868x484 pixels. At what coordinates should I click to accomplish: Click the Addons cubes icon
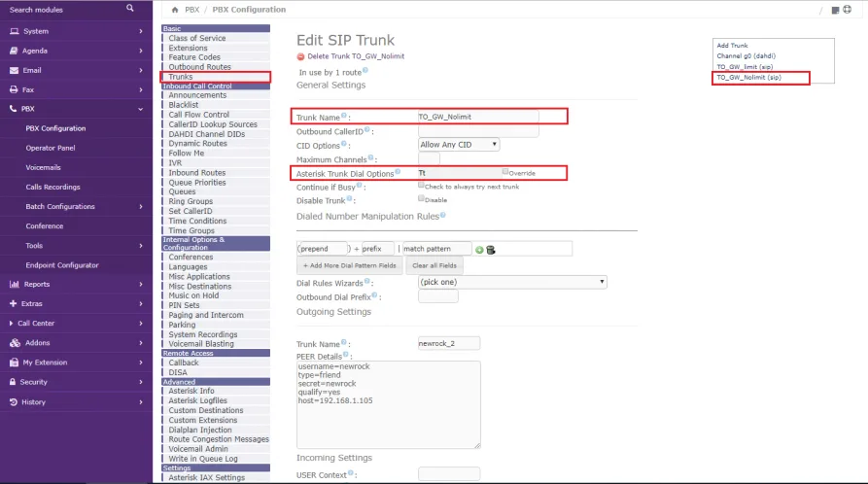[x=15, y=343]
